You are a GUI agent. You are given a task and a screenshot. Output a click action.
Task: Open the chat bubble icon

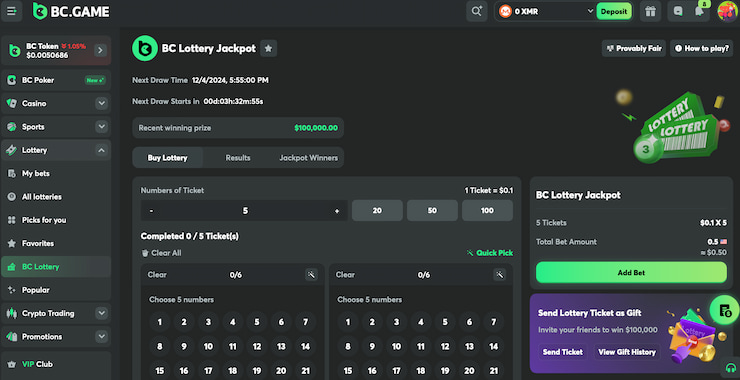click(x=678, y=11)
